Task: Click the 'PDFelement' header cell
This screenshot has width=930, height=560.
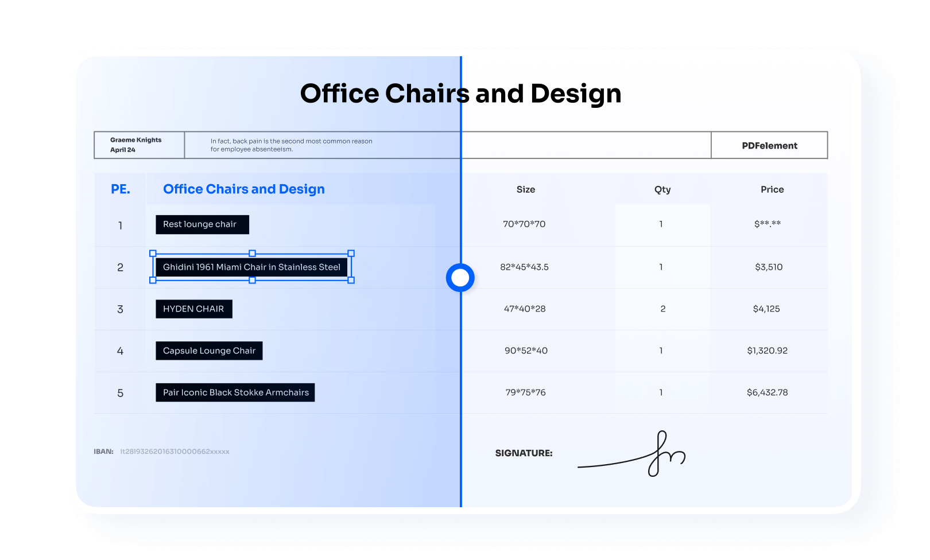Action: click(769, 146)
